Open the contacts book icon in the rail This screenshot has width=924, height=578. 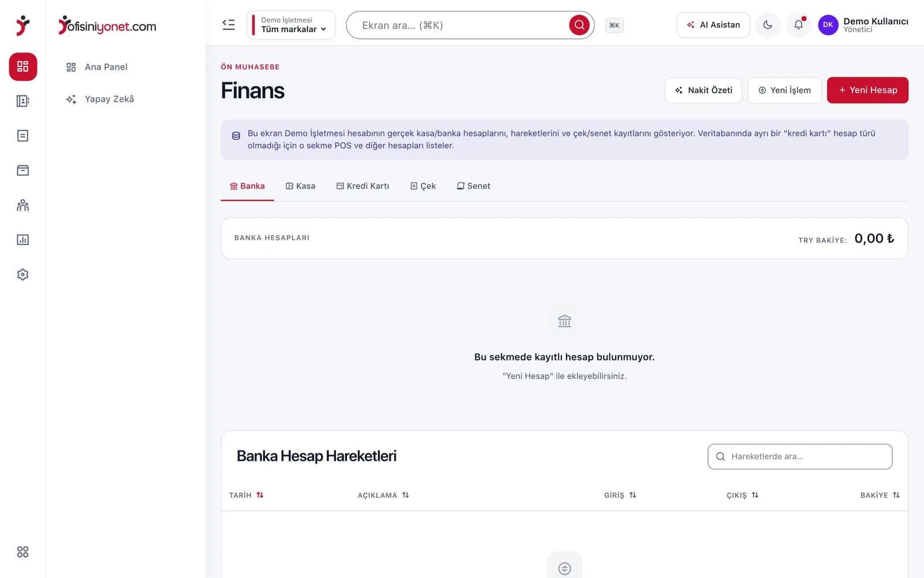[23, 101]
